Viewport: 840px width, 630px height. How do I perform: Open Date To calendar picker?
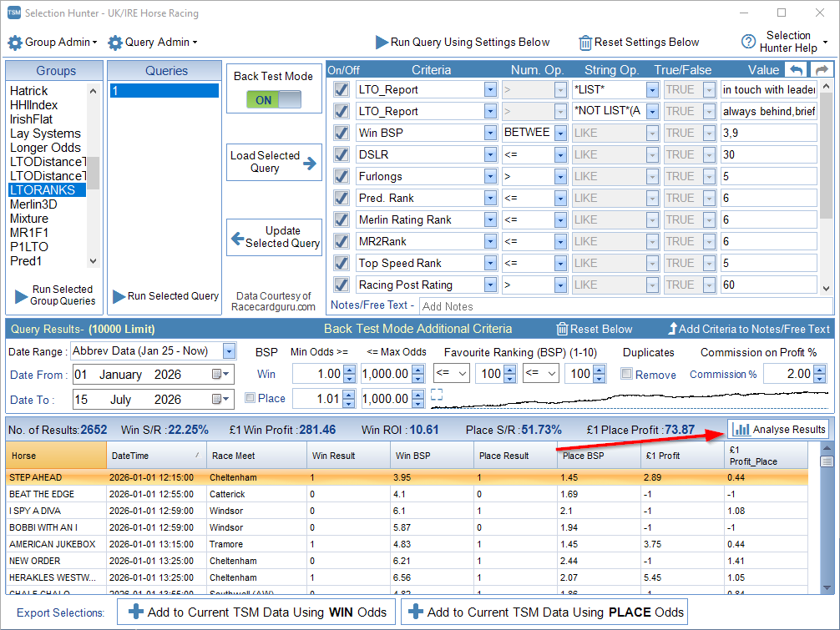(220, 399)
